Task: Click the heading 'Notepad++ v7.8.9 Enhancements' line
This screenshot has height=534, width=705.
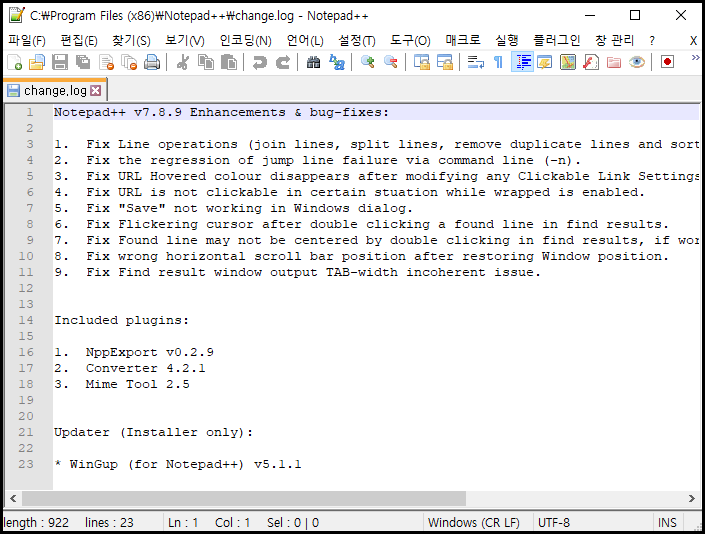Action: point(221,112)
